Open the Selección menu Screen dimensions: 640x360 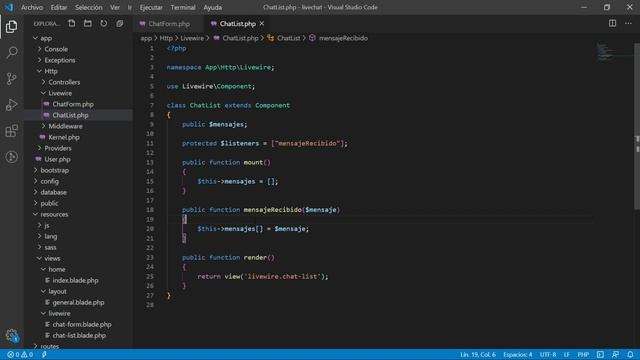89,7
